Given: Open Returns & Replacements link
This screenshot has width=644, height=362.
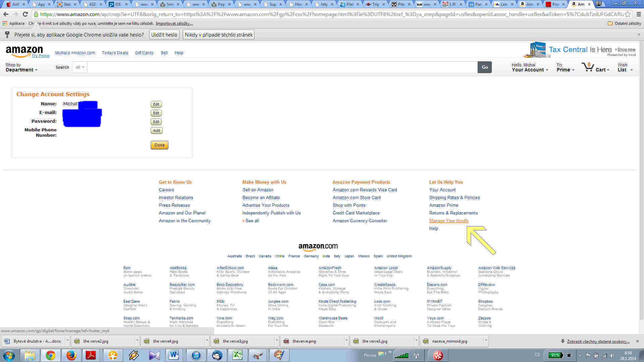Looking at the screenshot, I should [453, 213].
